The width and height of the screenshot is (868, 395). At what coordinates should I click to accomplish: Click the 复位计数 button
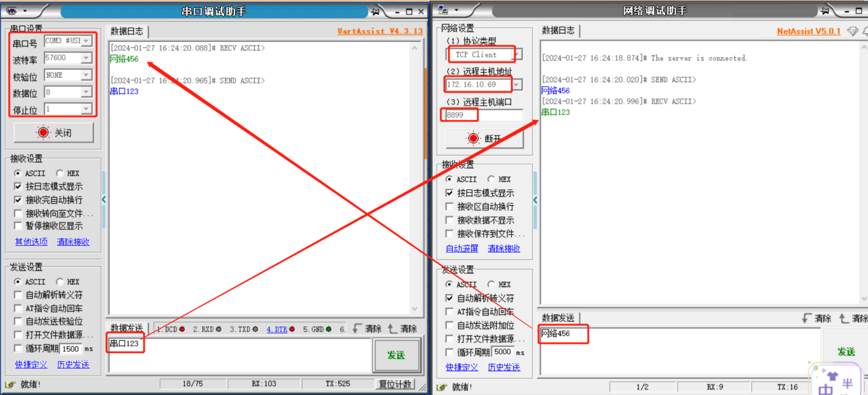395,384
